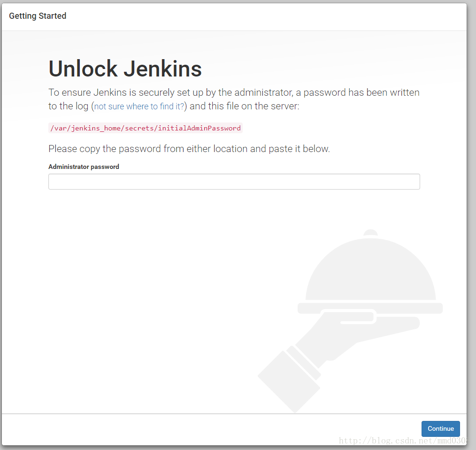Click the footer bar above Continue
Viewport: 476px width, 450px height.
point(211,428)
